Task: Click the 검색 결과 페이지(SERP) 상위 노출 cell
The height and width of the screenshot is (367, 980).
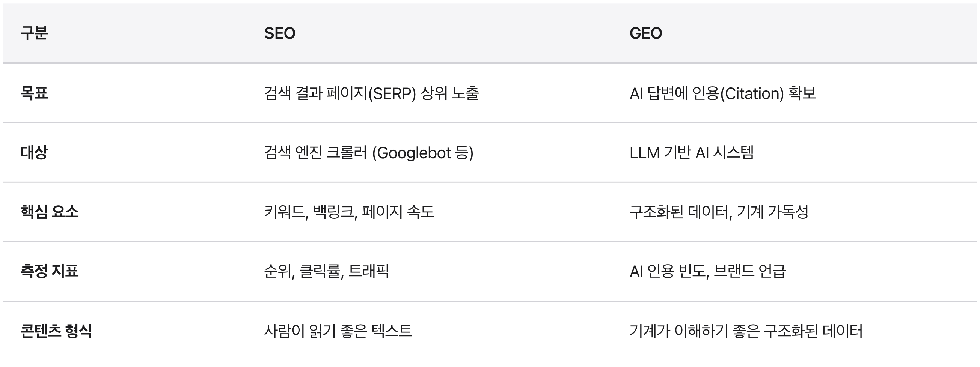Action: [x=371, y=93]
